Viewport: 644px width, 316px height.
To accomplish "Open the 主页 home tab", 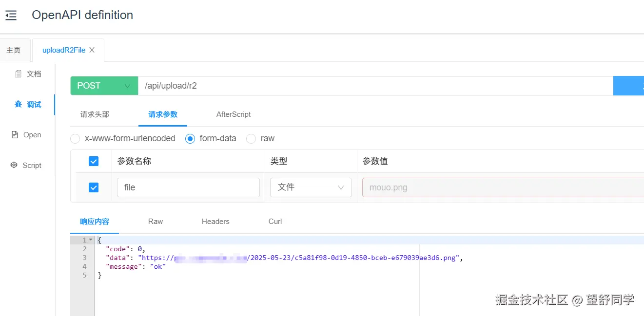I will pyautogui.click(x=14, y=49).
